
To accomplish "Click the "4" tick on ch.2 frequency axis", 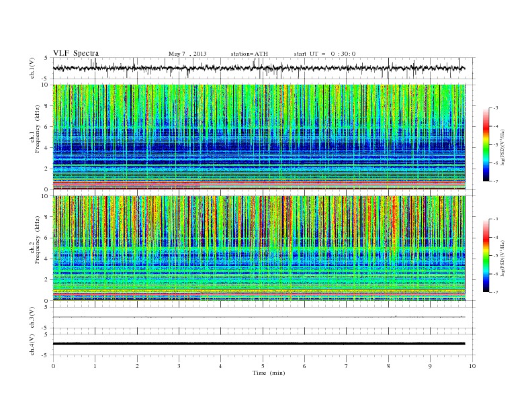I will click(47, 259).
